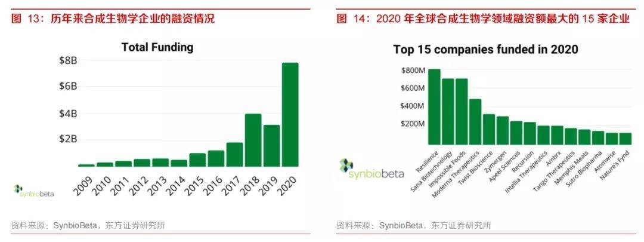This screenshot has height=242, width=644.
Task: Click the source note under figure 14
Action: coord(414,225)
